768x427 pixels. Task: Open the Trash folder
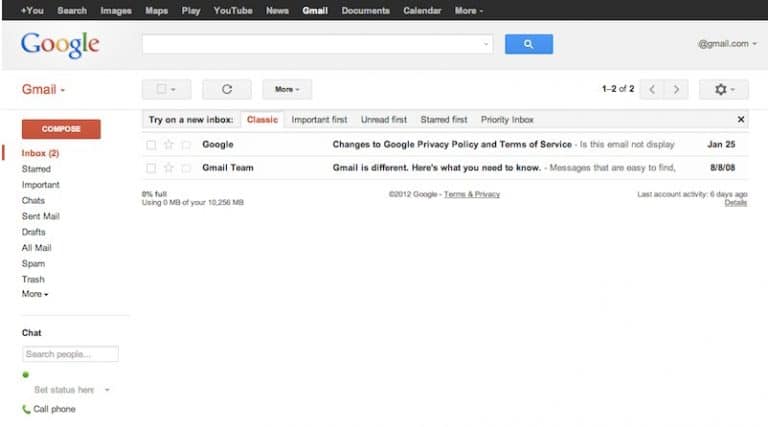[33, 279]
